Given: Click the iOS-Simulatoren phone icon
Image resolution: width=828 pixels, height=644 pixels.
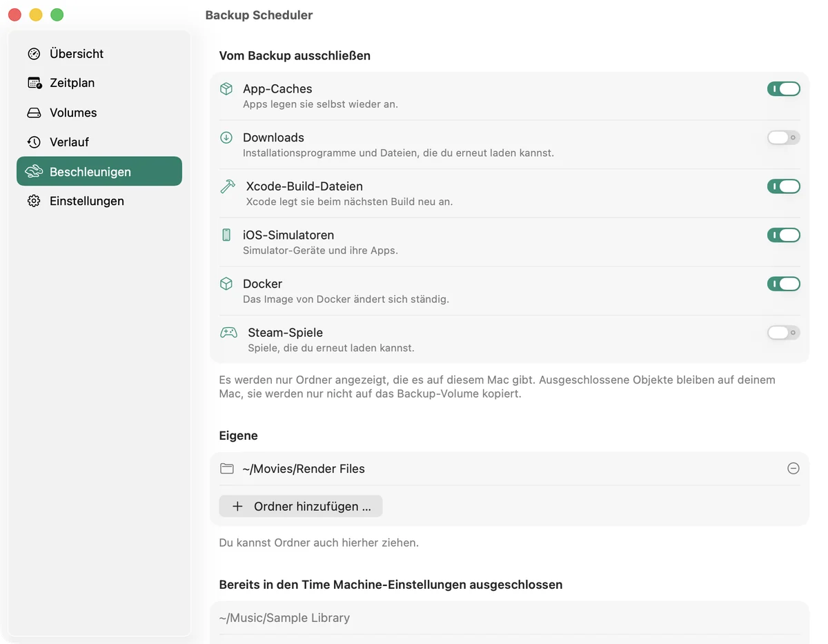Looking at the screenshot, I should click(x=226, y=235).
